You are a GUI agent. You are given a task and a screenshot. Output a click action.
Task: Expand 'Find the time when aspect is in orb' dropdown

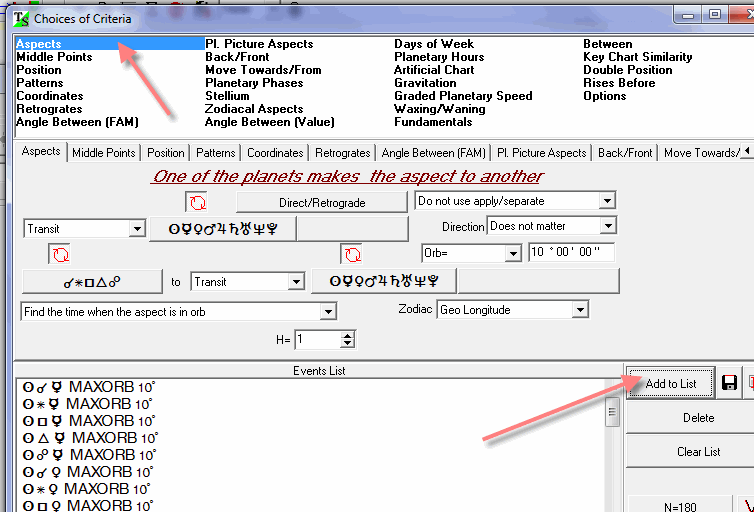pos(328,312)
